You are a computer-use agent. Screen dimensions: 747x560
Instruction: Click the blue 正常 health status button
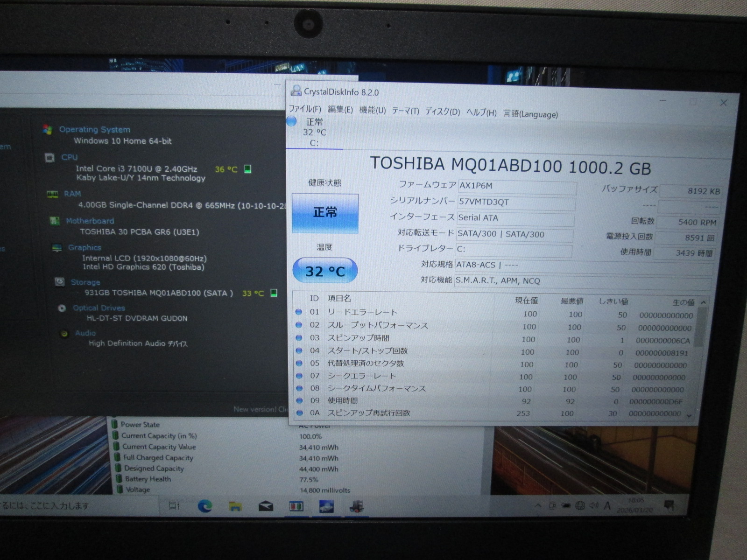tap(325, 213)
